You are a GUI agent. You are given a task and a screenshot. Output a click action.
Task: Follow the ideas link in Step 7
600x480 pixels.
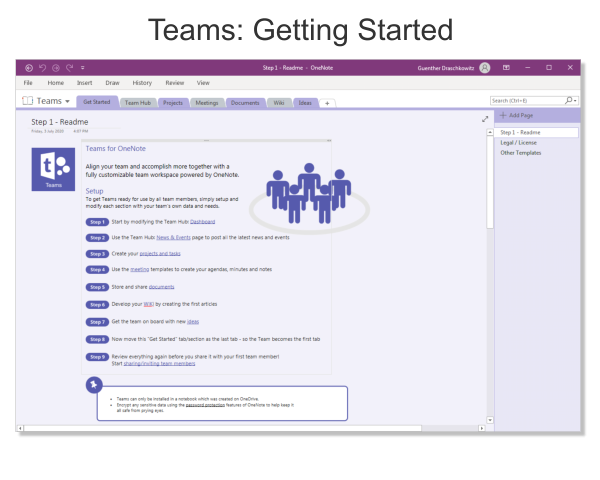click(193, 322)
